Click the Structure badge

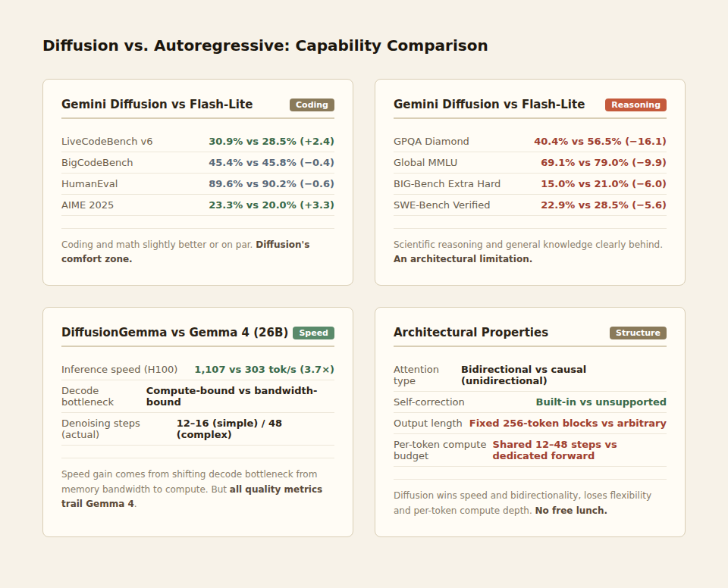638,333
